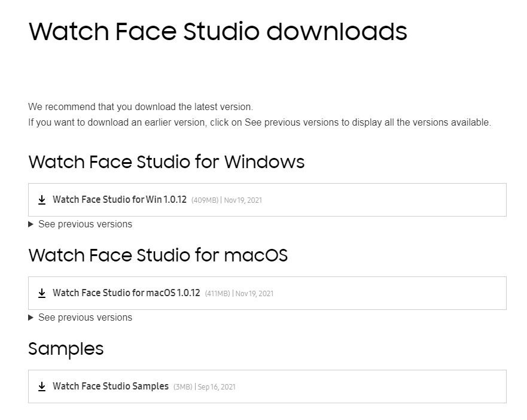Click the Watch Face Studio for macOS heading
The height and width of the screenshot is (420, 527).
pyautogui.click(x=158, y=255)
